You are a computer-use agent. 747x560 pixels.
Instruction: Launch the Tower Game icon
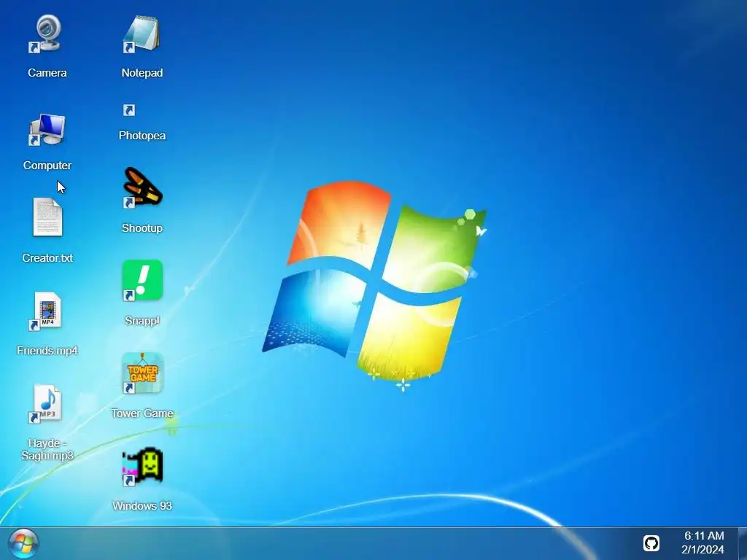coord(142,373)
